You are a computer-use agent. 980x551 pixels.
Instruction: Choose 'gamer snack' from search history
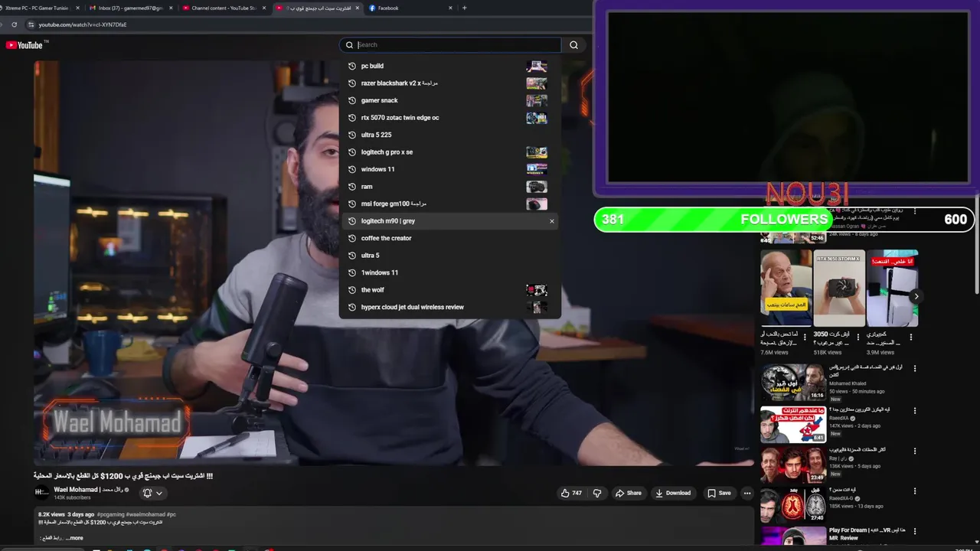pos(450,100)
